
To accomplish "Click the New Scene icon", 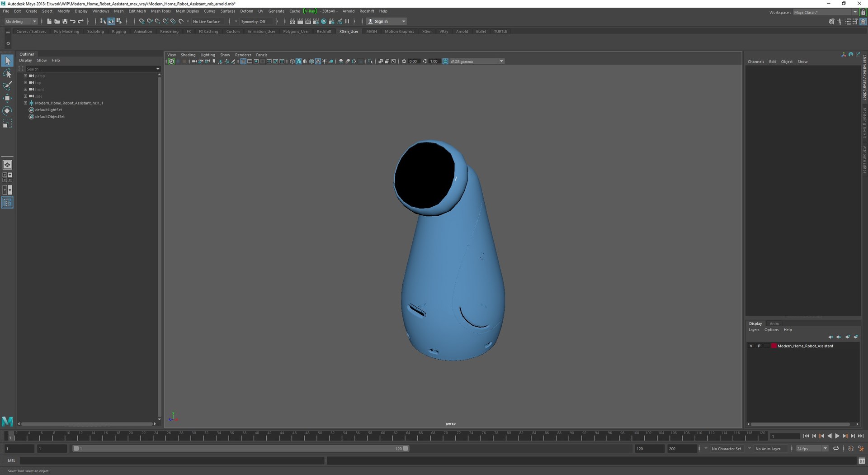I will (x=49, y=21).
